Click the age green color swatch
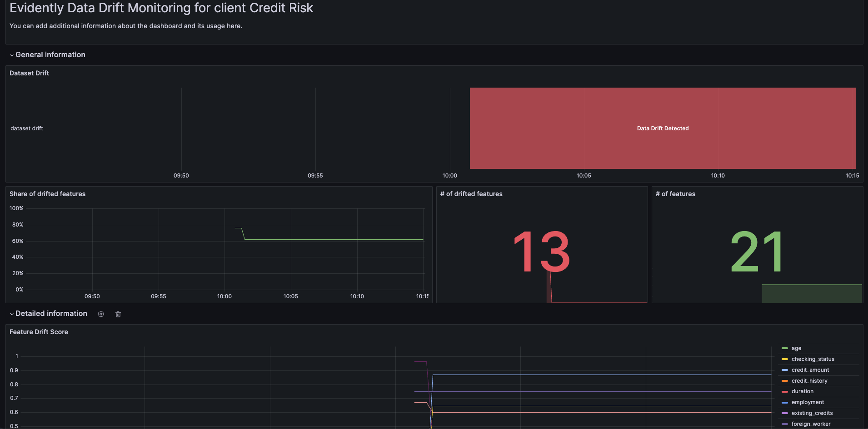The width and height of the screenshot is (868, 429). pos(785,348)
